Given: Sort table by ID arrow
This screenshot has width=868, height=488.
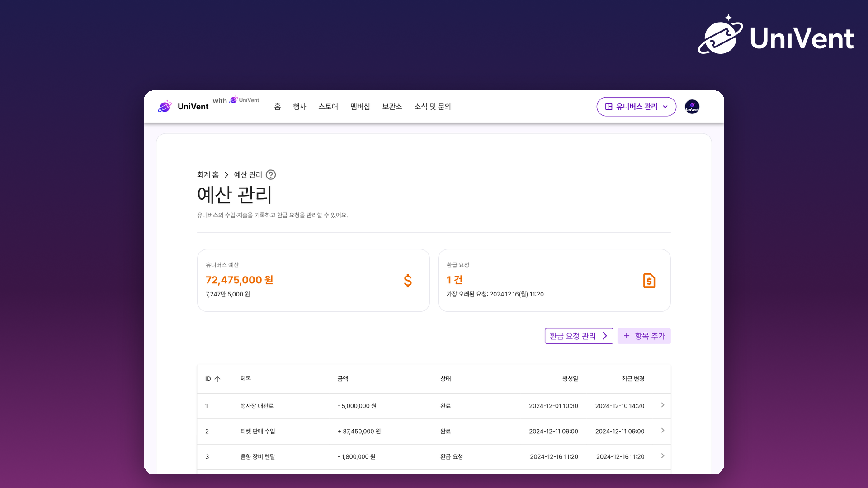Looking at the screenshot, I should [217, 379].
